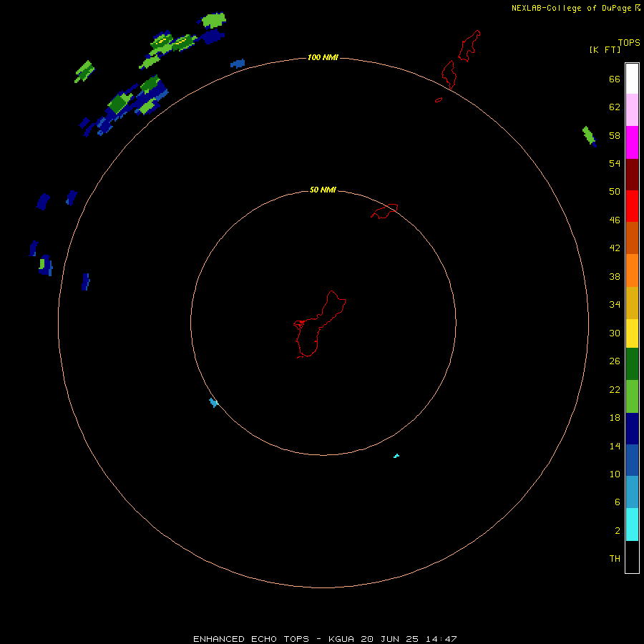Screen dimensions: 644x644
Task: Click the 34 legend value
Action: (x=615, y=304)
